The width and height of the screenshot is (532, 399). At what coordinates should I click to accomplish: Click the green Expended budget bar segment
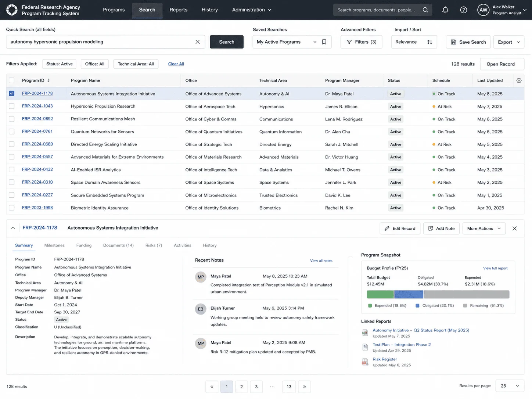[380, 294]
